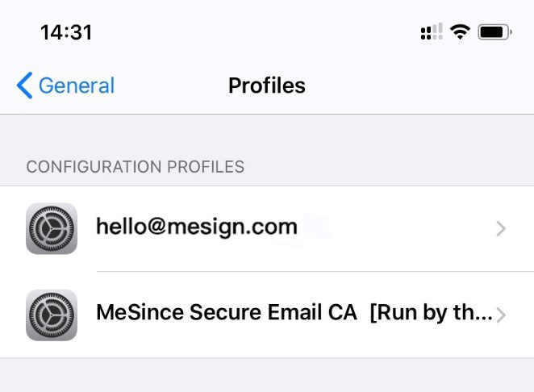This screenshot has height=392, width=534.
Task: Tap the blue back chevron arrow
Action: (24, 85)
